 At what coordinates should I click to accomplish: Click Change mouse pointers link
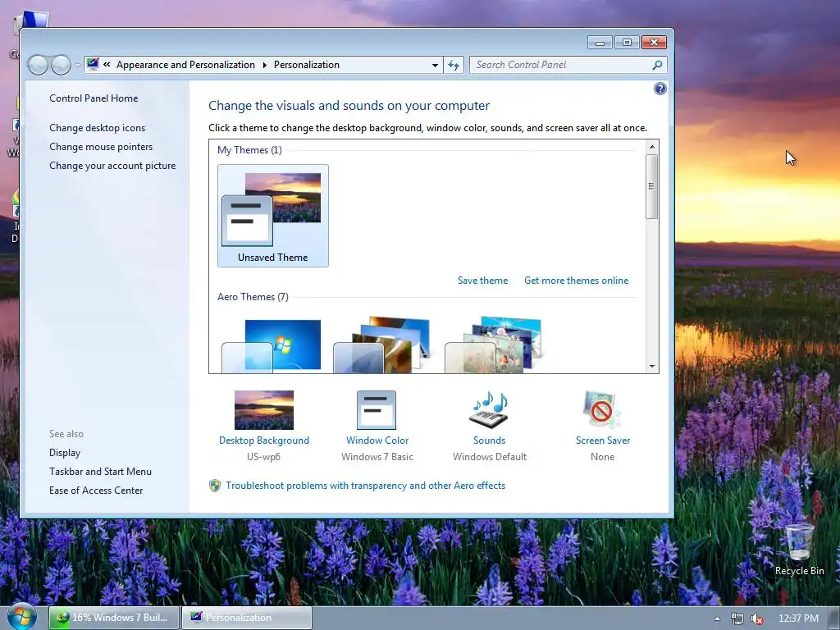click(101, 147)
